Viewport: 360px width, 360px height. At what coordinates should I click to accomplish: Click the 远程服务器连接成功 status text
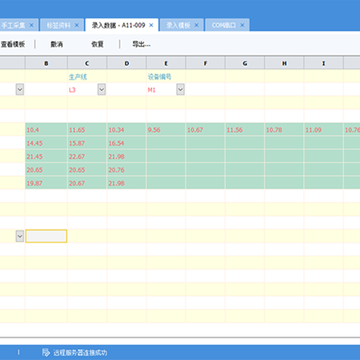(80, 353)
